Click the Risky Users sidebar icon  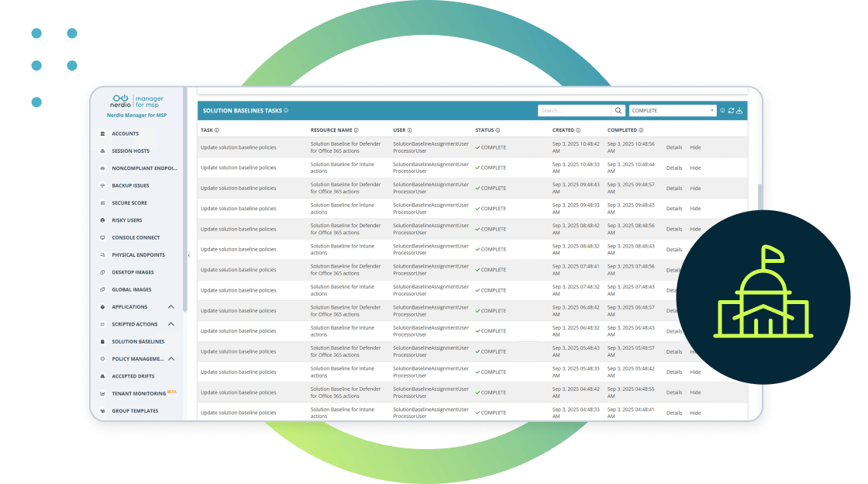(x=103, y=220)
